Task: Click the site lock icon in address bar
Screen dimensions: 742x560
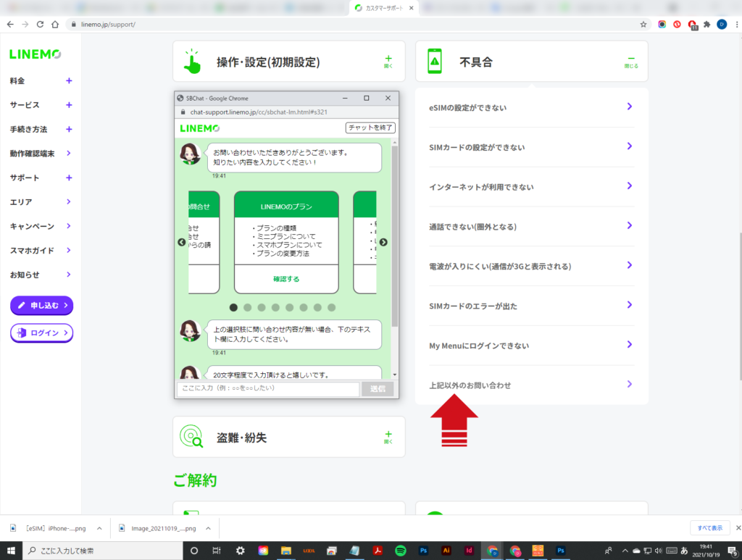Action: [x=73, y=24]
